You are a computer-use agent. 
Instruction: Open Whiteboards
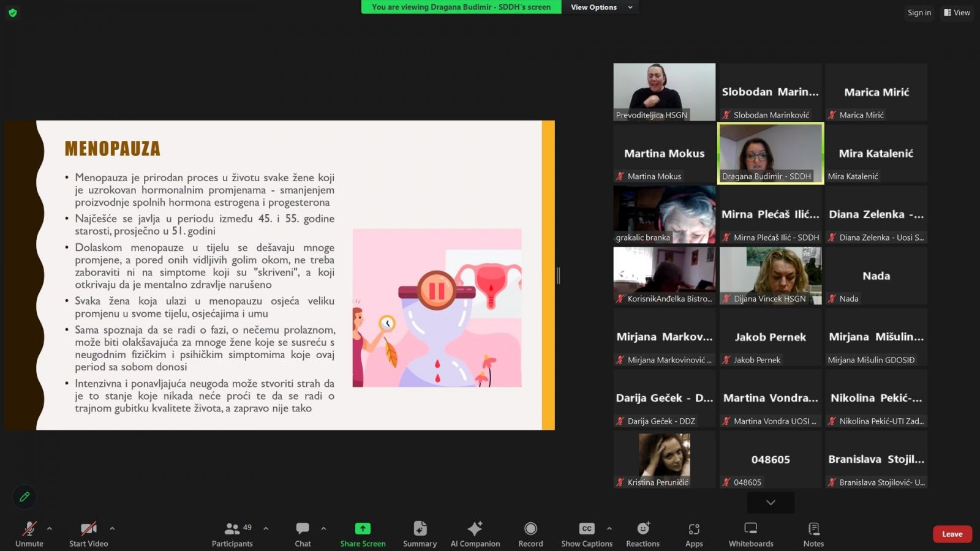point(751,533)
